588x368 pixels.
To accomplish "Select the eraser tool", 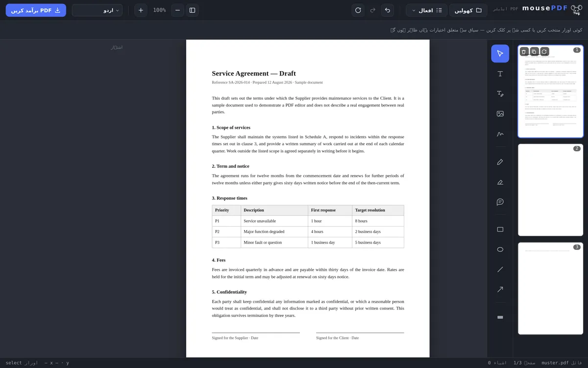I will (x=500, y=182).
